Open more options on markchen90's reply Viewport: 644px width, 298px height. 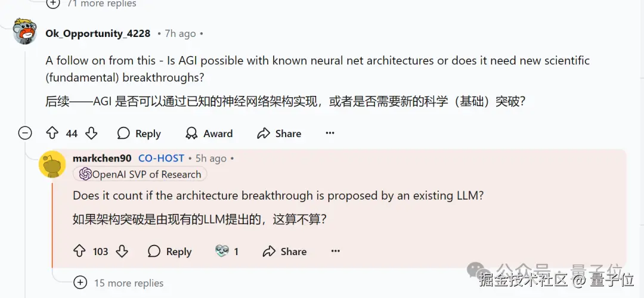coord(336,251)
